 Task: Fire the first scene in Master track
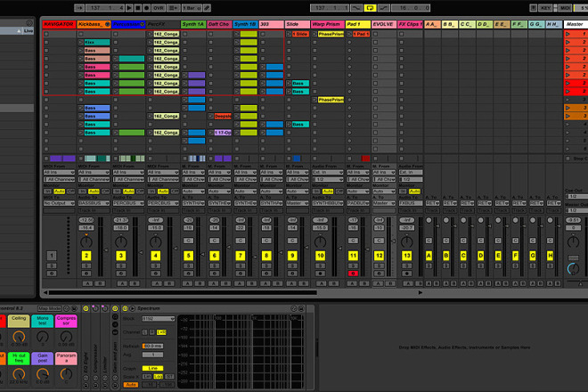click(x=576, y=34)
